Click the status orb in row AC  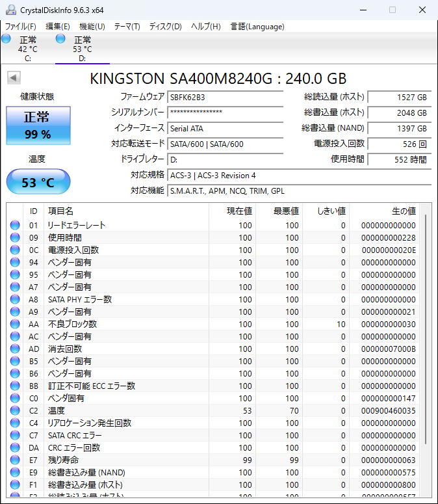[x=15, y=336]
